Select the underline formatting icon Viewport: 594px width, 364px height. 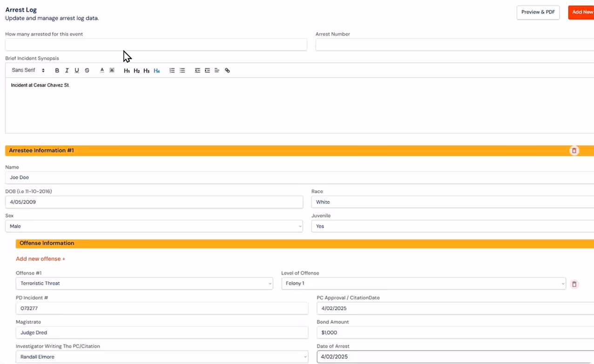tap(76, 70)
